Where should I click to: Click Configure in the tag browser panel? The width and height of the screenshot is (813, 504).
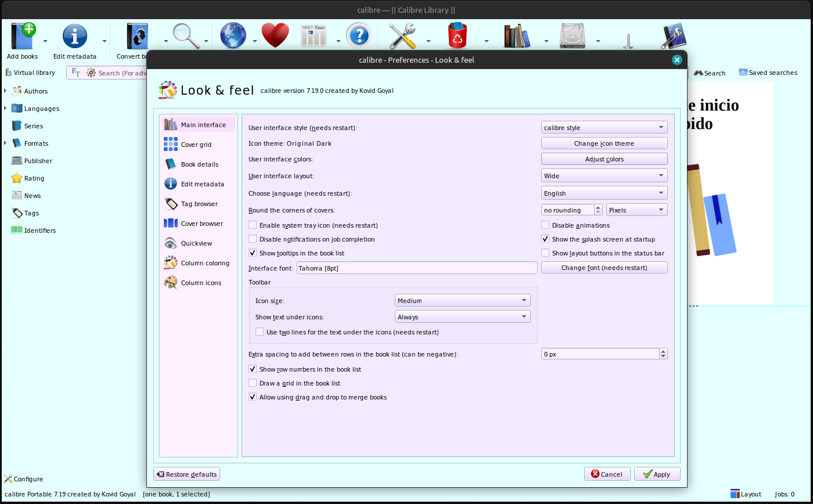coord(23,479)
